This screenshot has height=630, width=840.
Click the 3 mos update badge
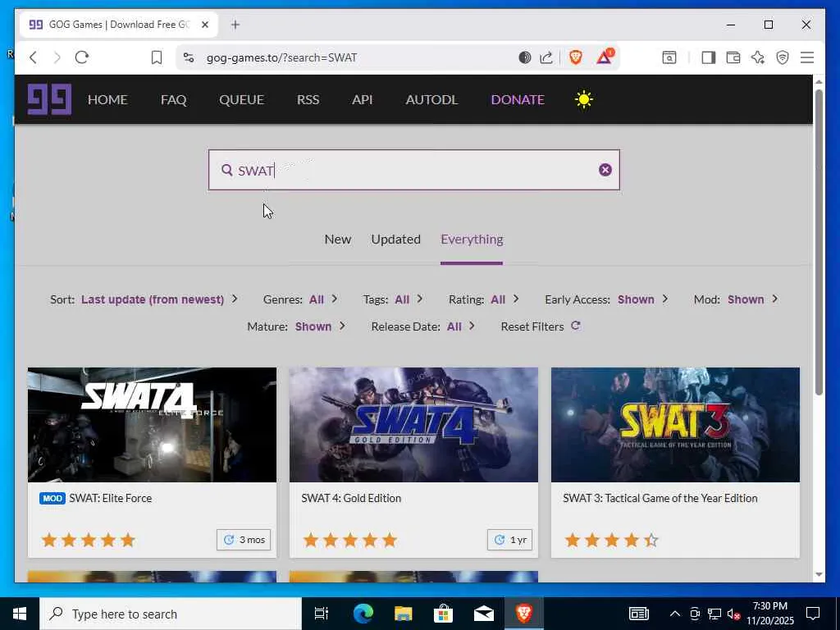244,540
